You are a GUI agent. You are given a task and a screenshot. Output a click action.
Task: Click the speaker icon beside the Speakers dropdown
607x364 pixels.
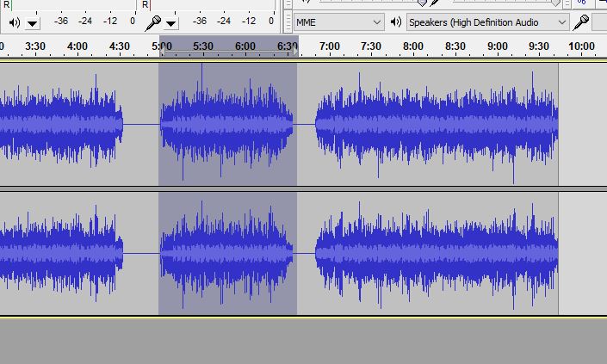[396, 22]
